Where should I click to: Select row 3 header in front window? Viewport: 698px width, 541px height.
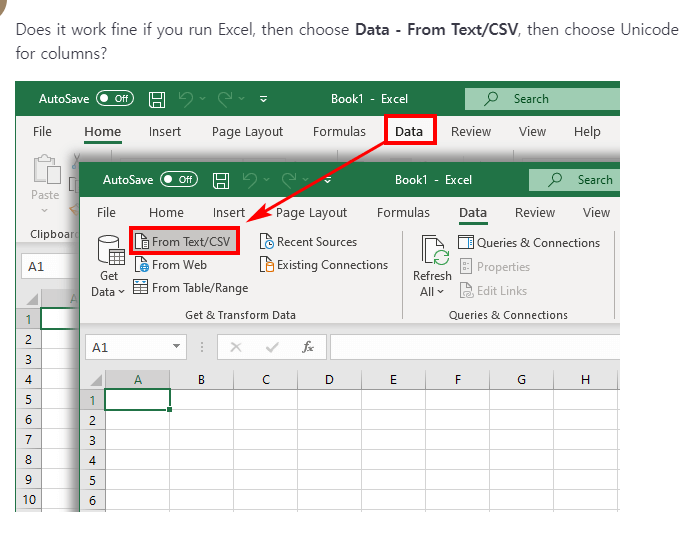[93, 440]
